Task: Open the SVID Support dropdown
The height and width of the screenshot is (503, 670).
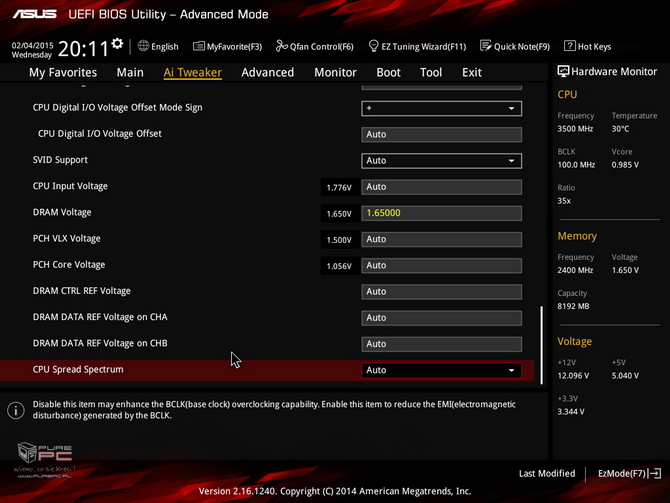Action: point(441,160)
